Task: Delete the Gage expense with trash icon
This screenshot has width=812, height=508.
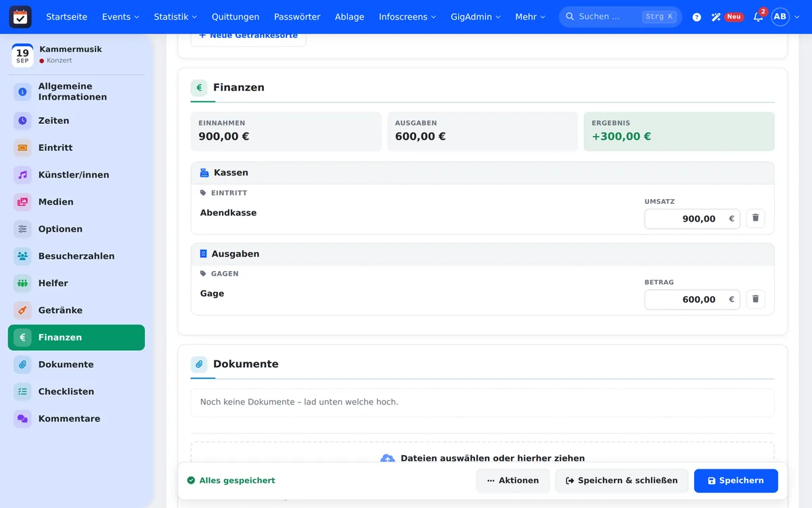Action: pyautogui.click(x=756, y=299)
